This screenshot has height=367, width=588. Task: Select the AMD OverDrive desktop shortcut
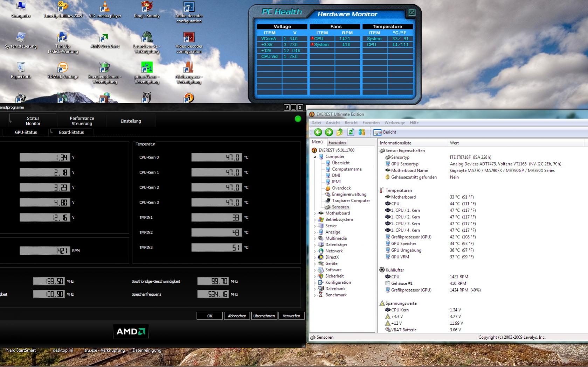pos(105,40)
